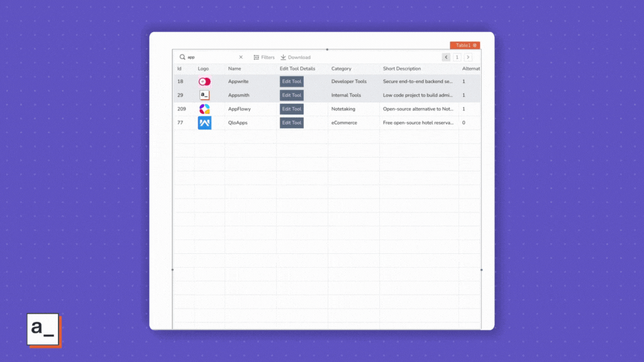The image size is (644, 362).
Task: Open the table Filters option
Action: point(264,57)
